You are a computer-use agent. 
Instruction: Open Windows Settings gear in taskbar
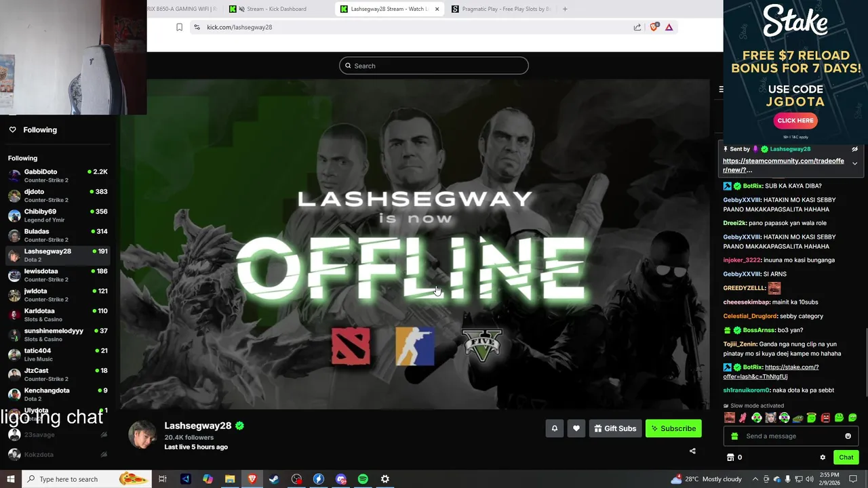tap(385, 479)
